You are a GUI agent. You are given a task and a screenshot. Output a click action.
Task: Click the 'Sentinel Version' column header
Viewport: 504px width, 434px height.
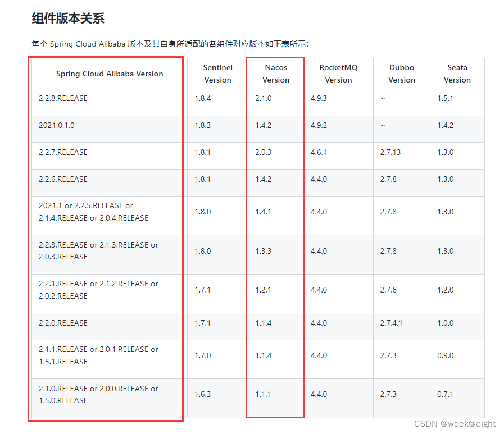[x=217, y=74]
